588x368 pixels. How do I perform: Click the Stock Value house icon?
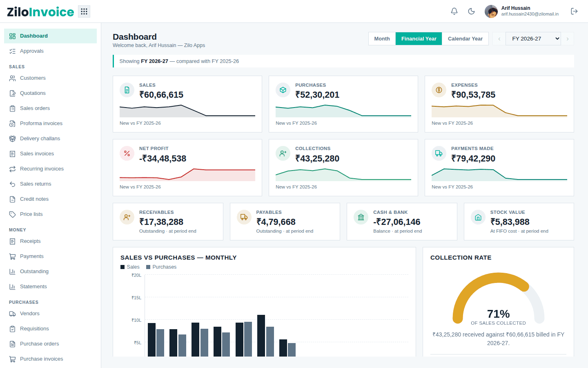pos(478,217)
